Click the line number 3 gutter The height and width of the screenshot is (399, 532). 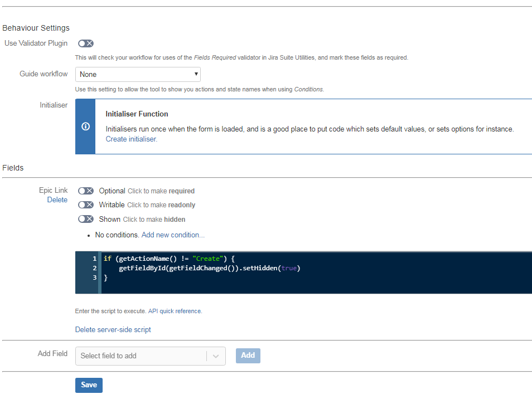coord(95,278)
